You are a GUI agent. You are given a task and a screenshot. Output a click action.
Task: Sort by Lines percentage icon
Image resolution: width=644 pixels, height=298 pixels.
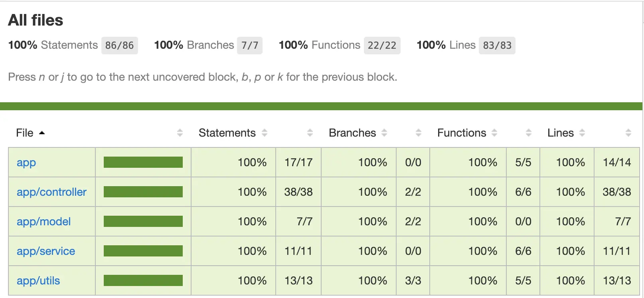(x=582, y=133)
